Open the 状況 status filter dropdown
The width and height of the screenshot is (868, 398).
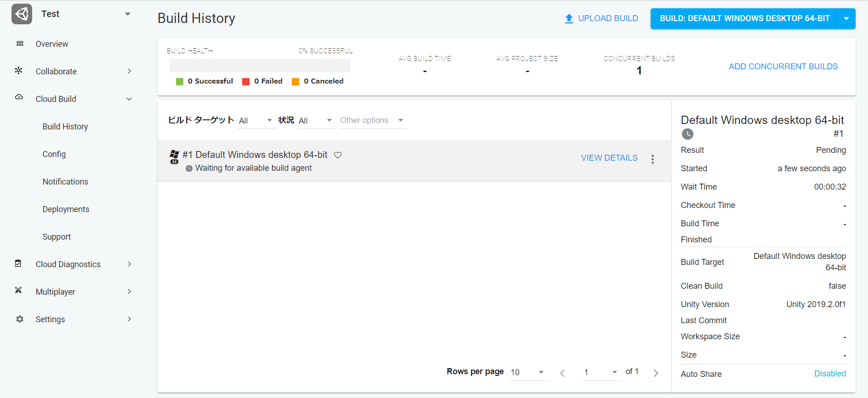pyautogui.click(x=317, y=120)
